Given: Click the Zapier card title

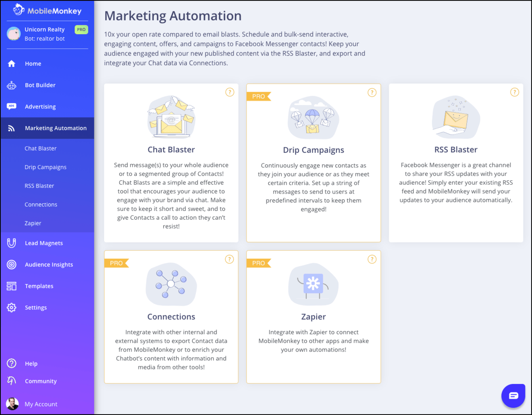Looking at the screenshot, I should pos(313,317).
